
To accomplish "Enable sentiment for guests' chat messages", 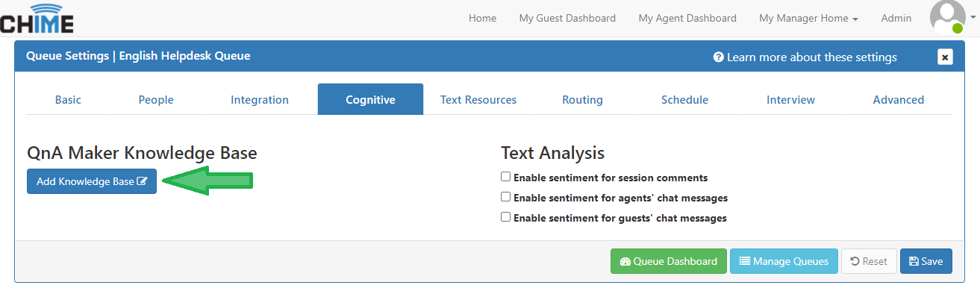I will pos(505,217).
